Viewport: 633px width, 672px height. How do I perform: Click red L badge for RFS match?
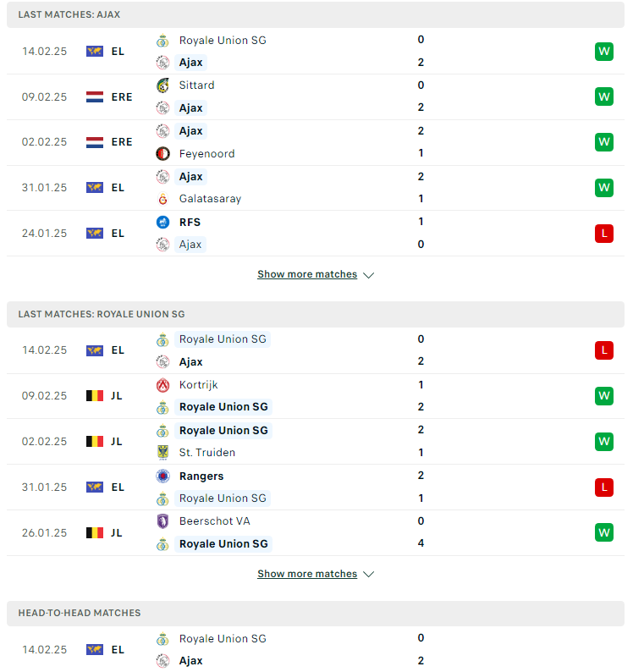tap(604, 234)
